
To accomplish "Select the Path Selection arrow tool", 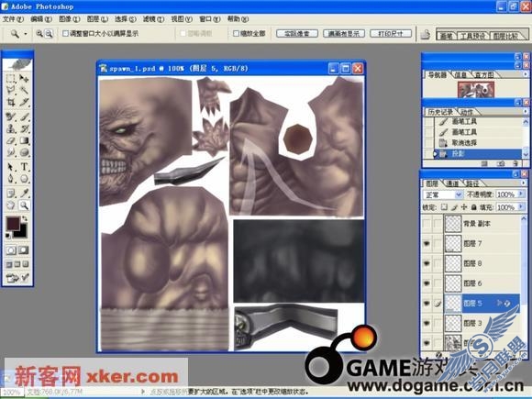I will pyautogui.click(x=11, y=167).
